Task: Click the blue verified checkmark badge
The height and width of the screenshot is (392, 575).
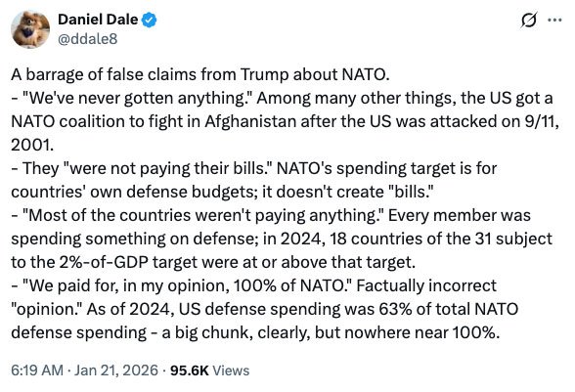Action: coord(150,20)
